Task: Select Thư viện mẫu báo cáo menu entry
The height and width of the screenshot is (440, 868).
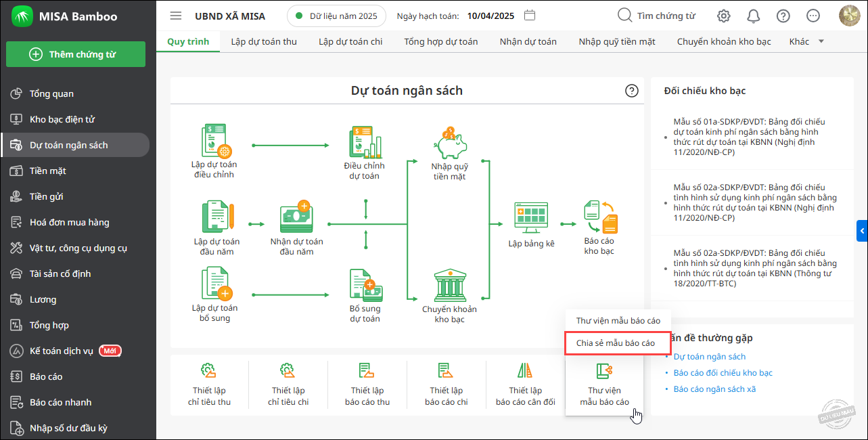Action: [x=618, y=320]
